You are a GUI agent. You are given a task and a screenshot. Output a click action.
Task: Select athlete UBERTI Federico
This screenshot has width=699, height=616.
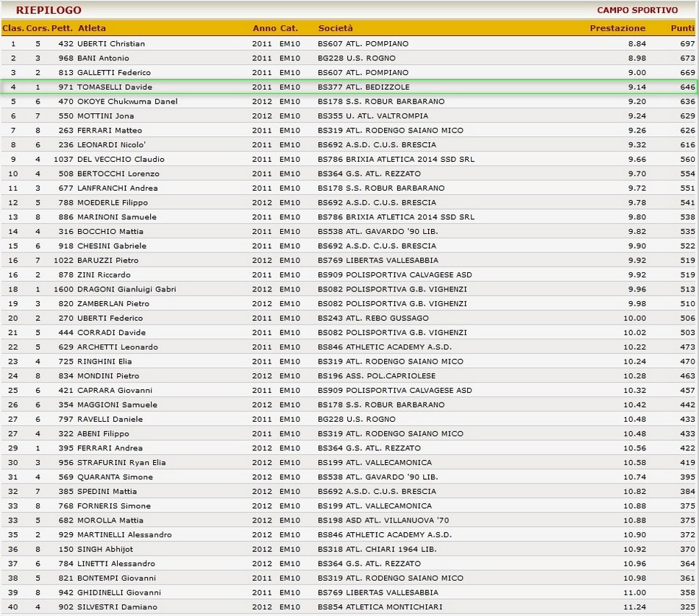click(110, 318)
